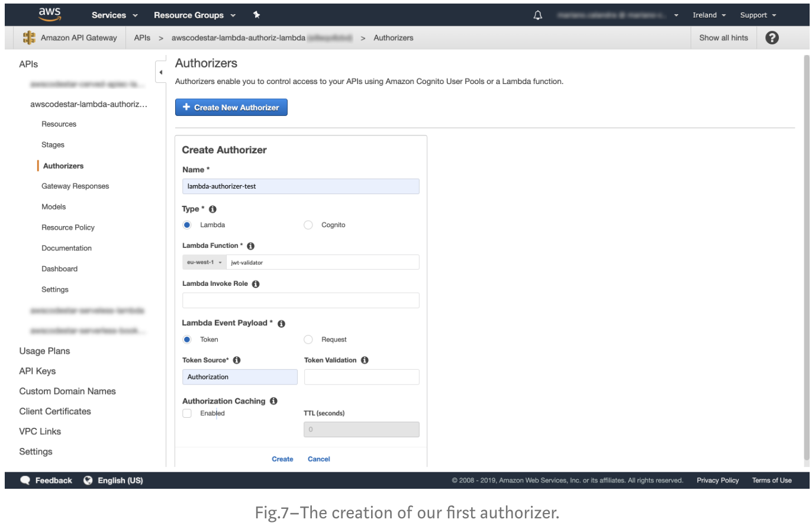Click the Amazon API Gateway breadcrumb label
812x529 pixels.
click(79, 38)
